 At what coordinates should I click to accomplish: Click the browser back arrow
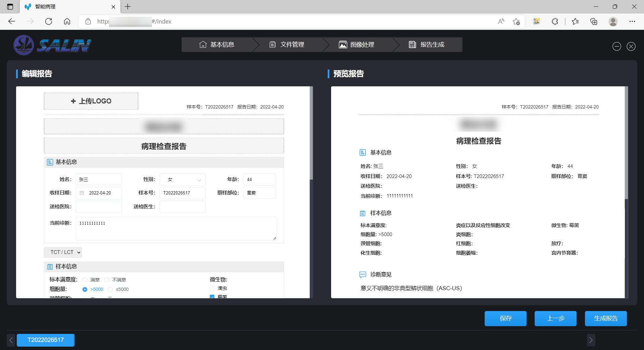12,21
